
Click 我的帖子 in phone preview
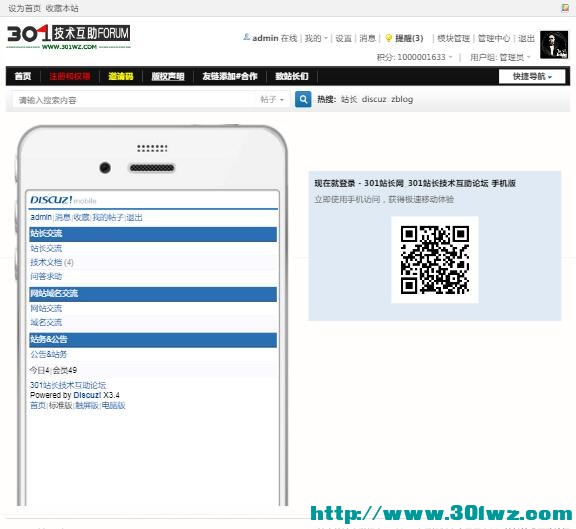tap(108, 217)
